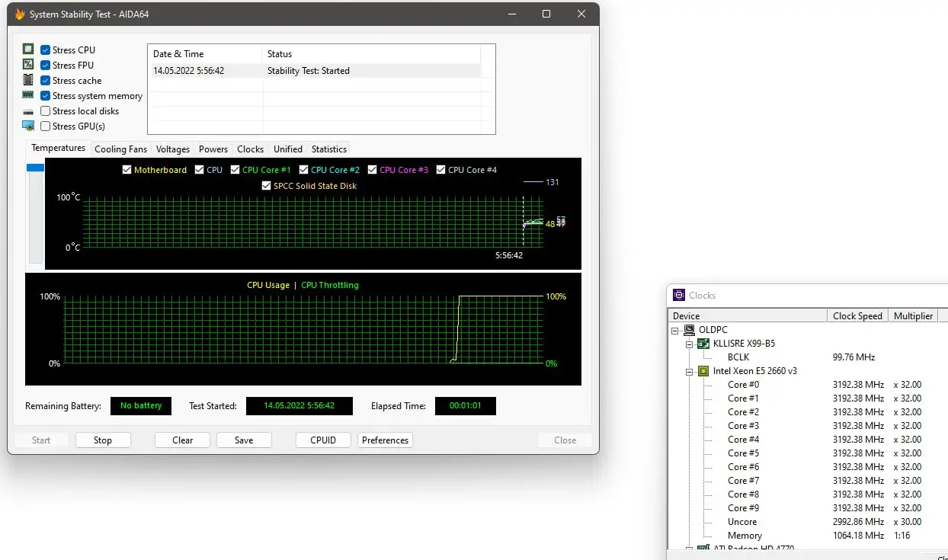Click the Intel Xeon E5 2660 v3 processor icon

(703, 371)
